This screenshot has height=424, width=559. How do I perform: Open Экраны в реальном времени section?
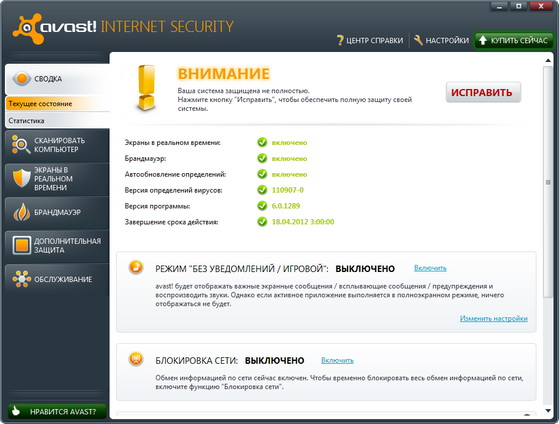[57, 179]
